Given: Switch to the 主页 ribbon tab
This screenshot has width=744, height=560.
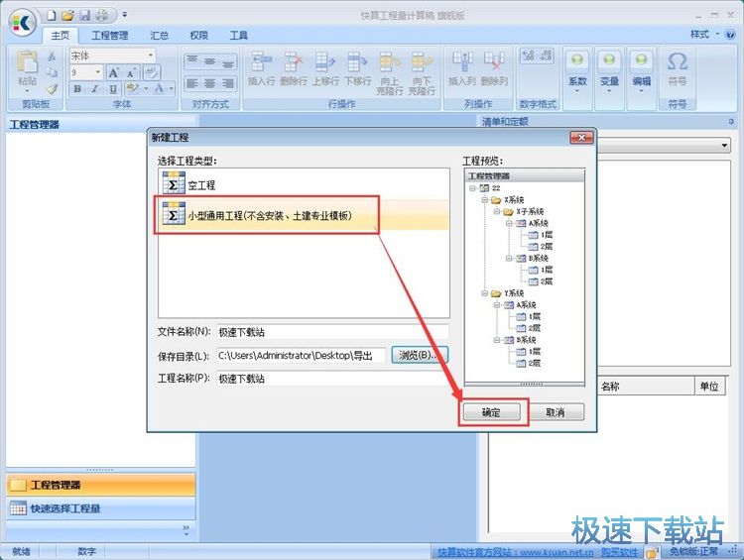Looking at the screenshot, I should pos(61,35).
